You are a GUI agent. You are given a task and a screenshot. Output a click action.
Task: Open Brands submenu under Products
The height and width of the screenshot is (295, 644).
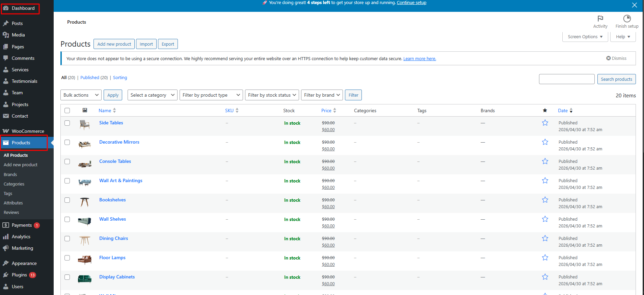coord(10,174)
